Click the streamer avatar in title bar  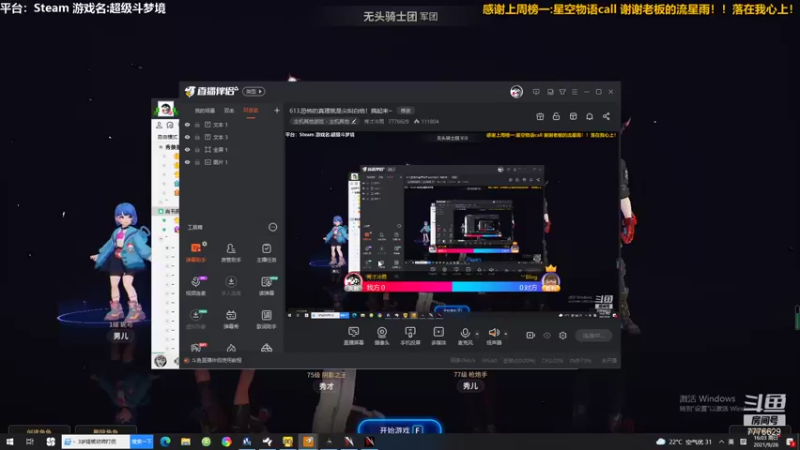tap(516, 92)
